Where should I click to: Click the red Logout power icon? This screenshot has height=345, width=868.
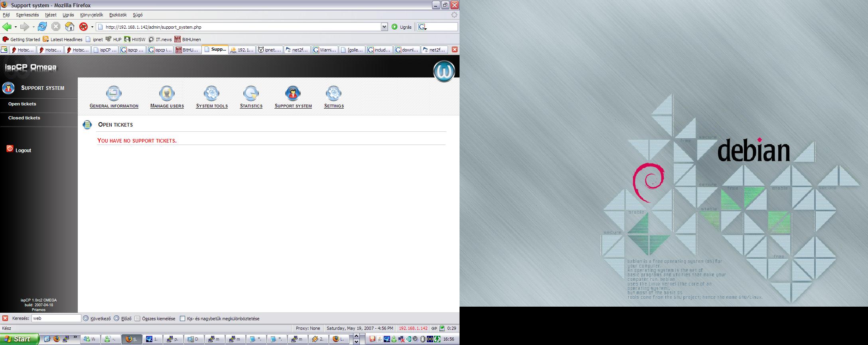(x=10, y=149)
